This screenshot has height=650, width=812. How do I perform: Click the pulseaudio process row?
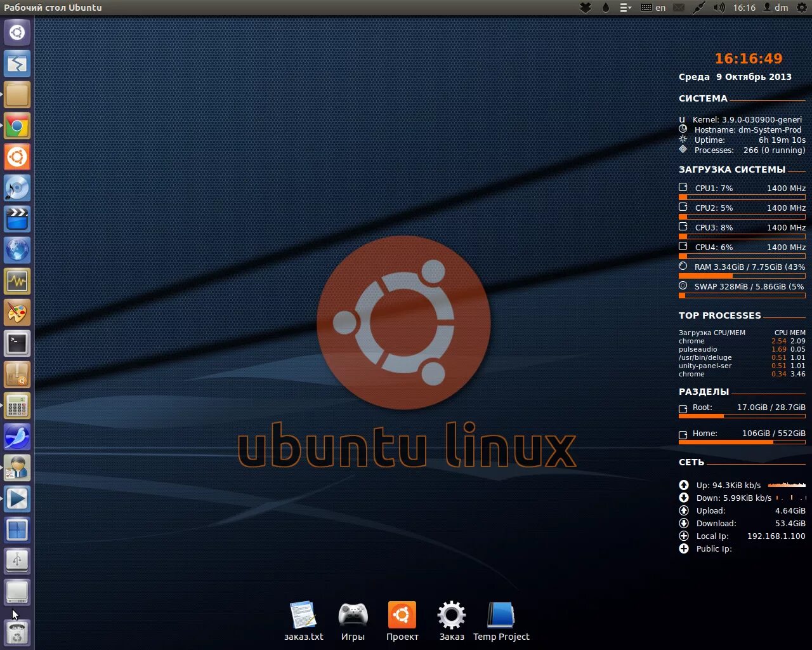click(742, 349)
